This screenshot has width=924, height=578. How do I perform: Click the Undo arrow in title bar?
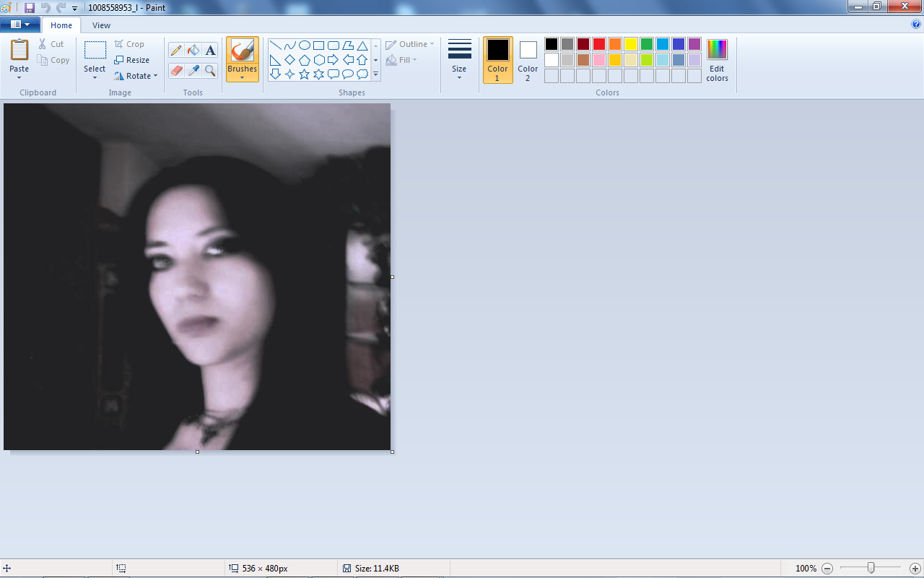(45, 7)
